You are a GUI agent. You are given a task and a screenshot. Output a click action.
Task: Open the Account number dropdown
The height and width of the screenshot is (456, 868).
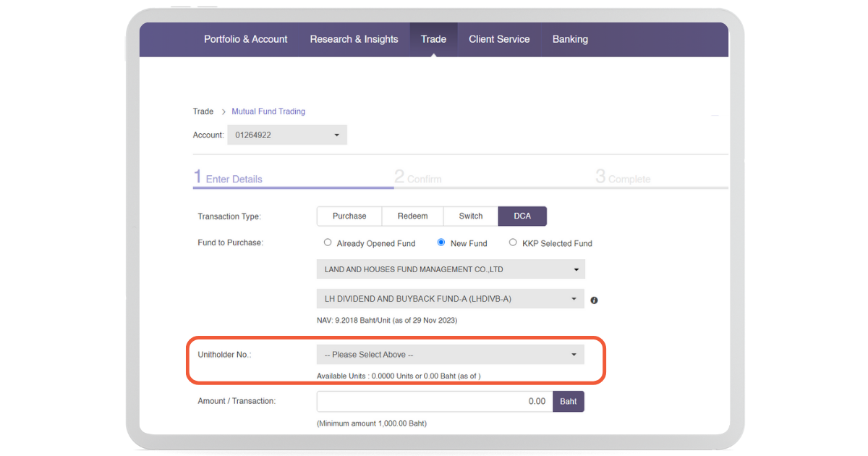(287, 135)
